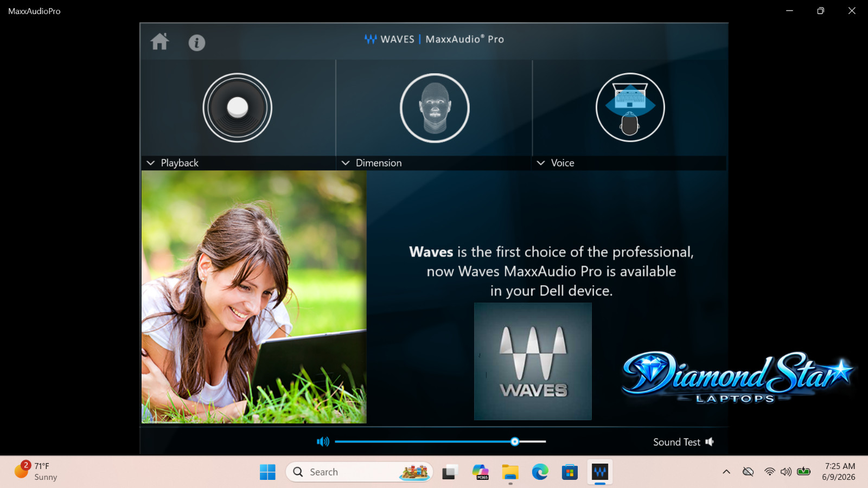This screenshot has height=488, width=868.
Task: Toggle the Dimension head icon
Action: (435, 108)
